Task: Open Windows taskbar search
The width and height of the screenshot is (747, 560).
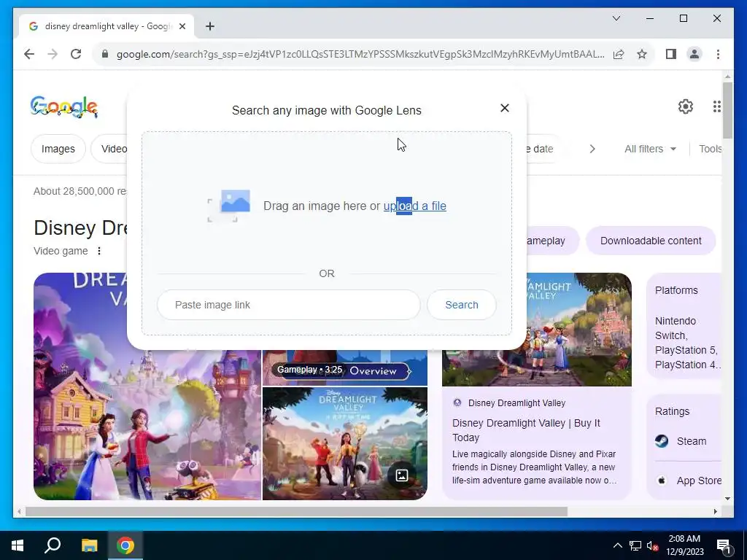Action: click(53, 545)
